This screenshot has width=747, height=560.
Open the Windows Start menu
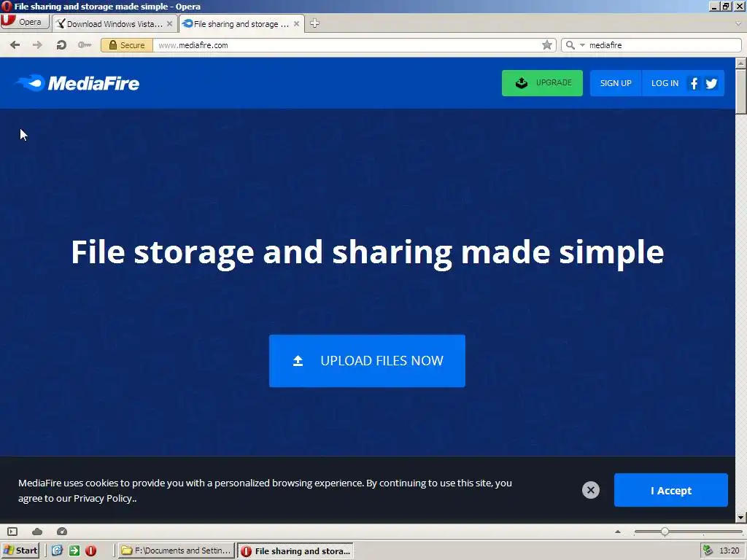coord(20,551)
